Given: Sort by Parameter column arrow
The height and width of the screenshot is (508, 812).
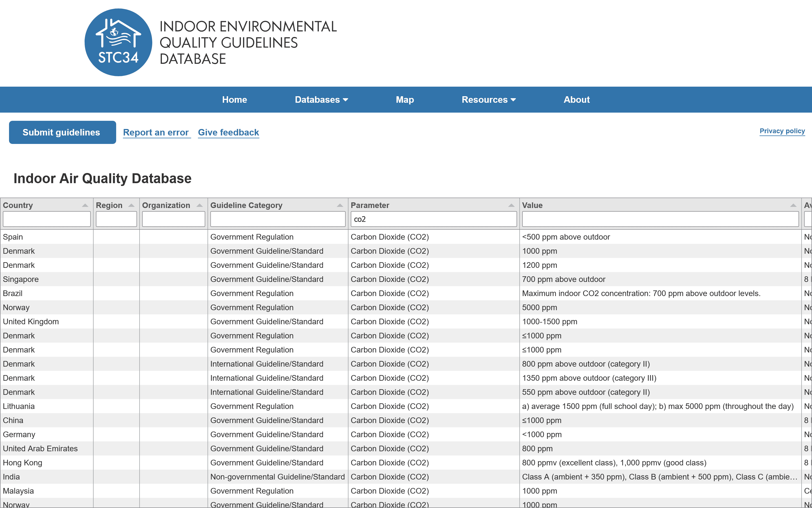Looking at the screenshot, I should pyautogui.click(x=511, y=205).
